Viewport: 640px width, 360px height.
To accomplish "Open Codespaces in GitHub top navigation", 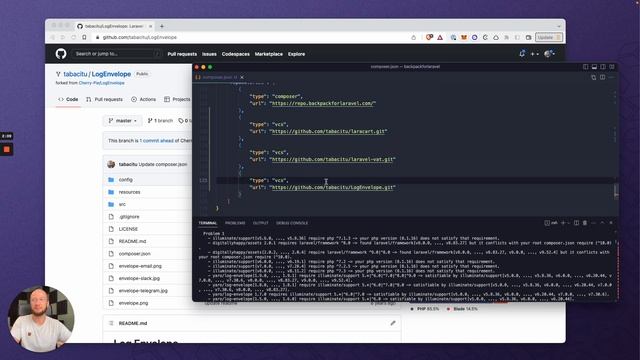I will [236, 54].
